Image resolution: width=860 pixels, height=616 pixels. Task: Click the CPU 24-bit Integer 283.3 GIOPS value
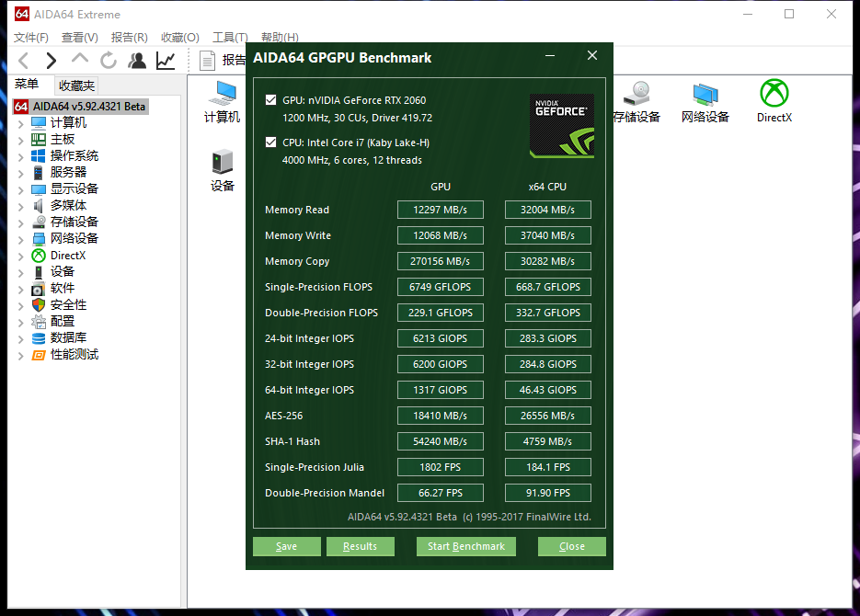548,338
